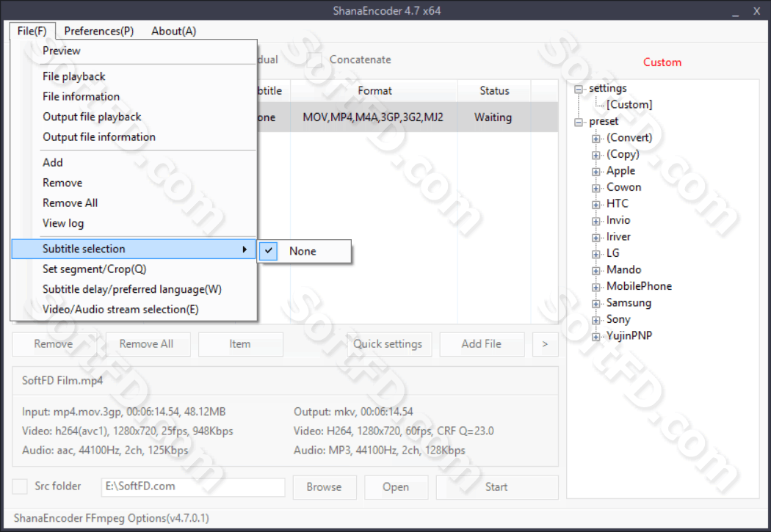Click the Remove button below the list

(x=53, y=344)
